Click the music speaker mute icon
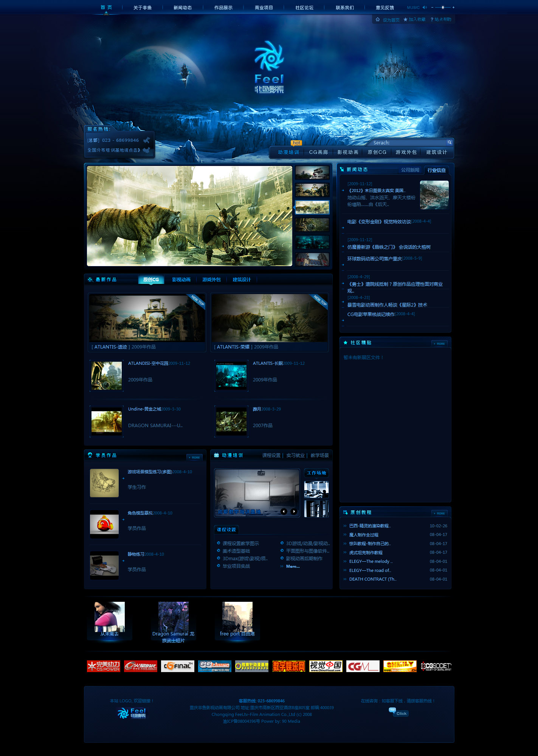Image resolution: width=538 pixels, height=756 pixels. click(425, 8)
